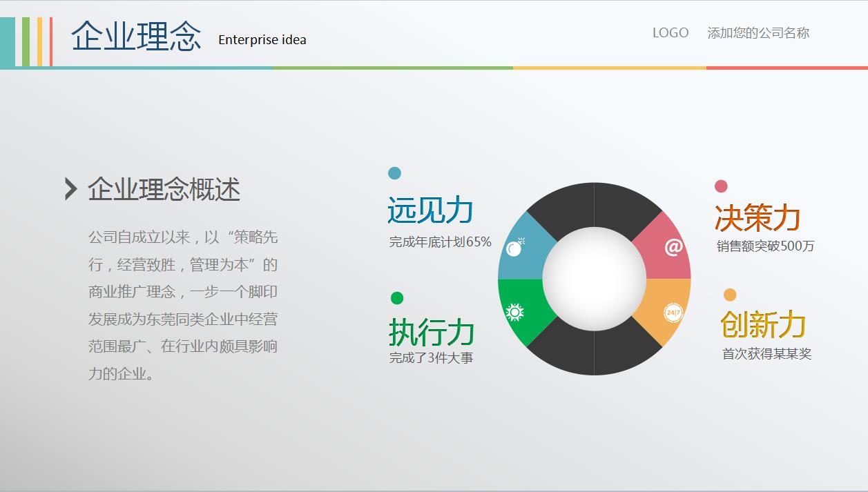Click the yellow bullet dot above 创新力
The image size is (868, 492).
[729, 295]
